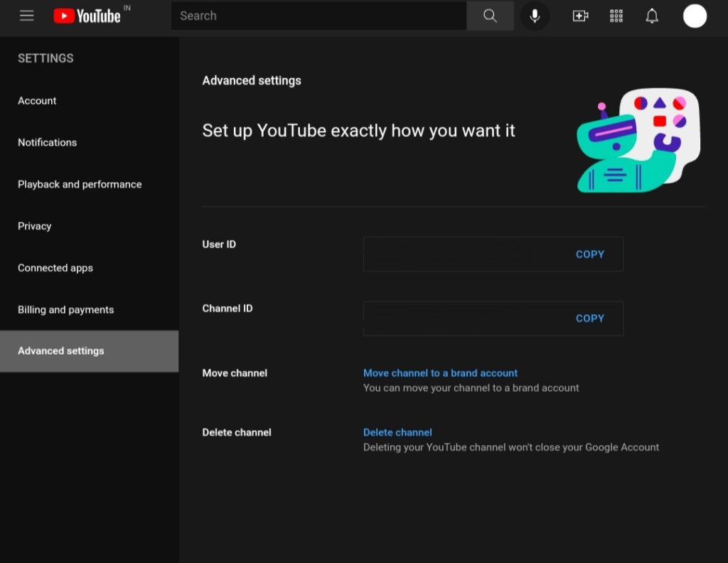The height and width of the screenshot is (563, 728).
Task: Select Advanced settings in sidebar
Action: click(x=89, y=351)
